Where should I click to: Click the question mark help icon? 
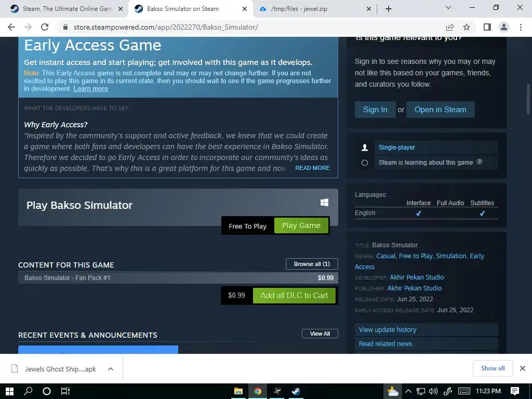tap(480, 162)
